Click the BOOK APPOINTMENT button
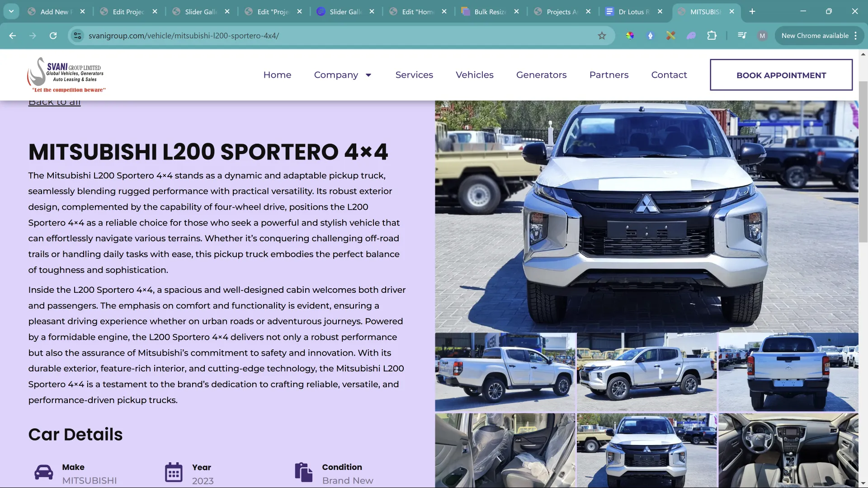 click(x=781, y=75)
